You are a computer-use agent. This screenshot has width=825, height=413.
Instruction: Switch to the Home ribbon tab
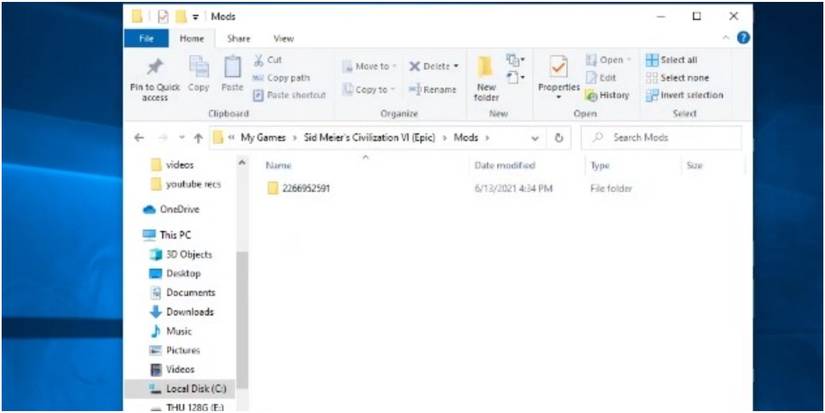point(192,38)
